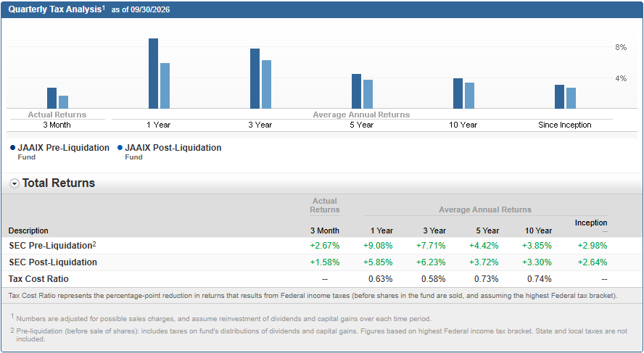644x353 pixels.
Task: Click the +4.42% pre-liquidation 5 Year value
Action: tap(484, 246)
